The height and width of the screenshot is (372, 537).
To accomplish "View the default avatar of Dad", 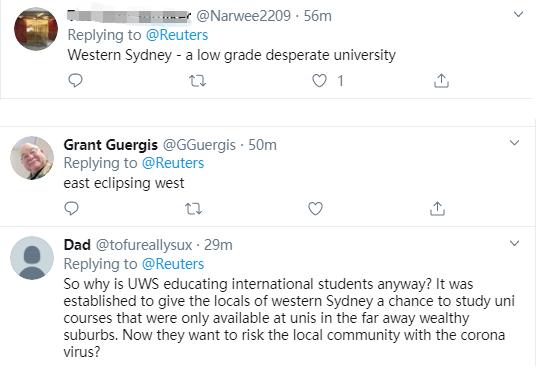I will click(32, 258).
